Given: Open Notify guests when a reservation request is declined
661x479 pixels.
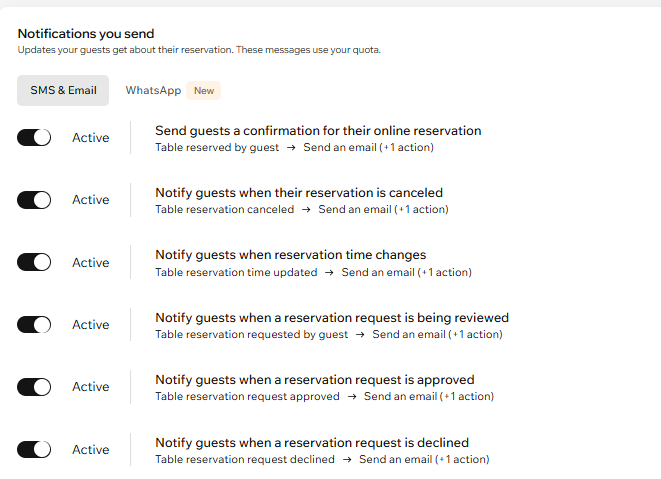Looking at the screenshot, I should tap(312, 443).
